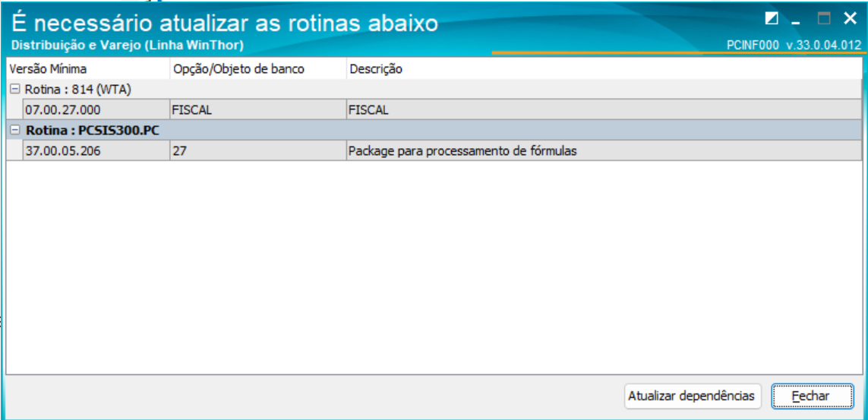
Task: Maximize the update routines window
Action: pyautogui.click(x=824, y=18)
